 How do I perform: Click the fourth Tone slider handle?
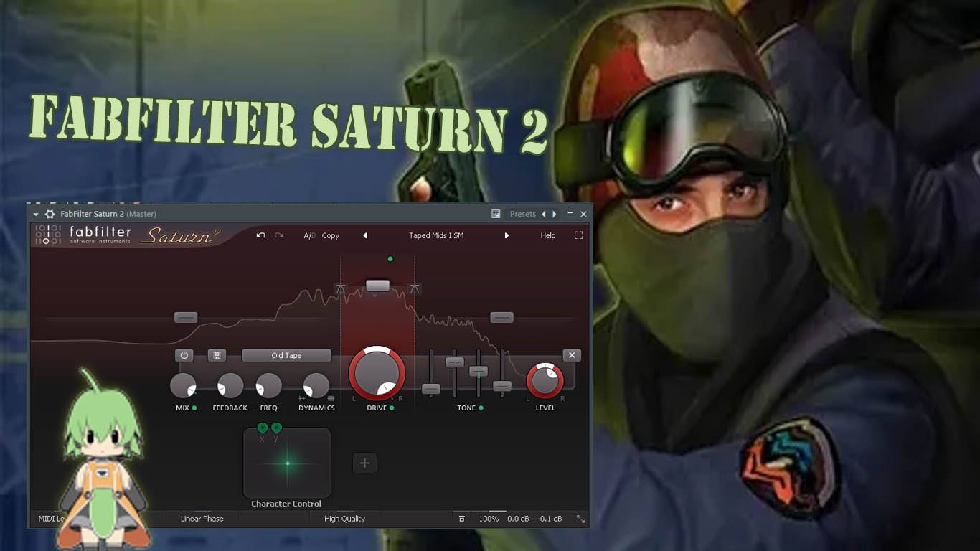pos(502,386)
